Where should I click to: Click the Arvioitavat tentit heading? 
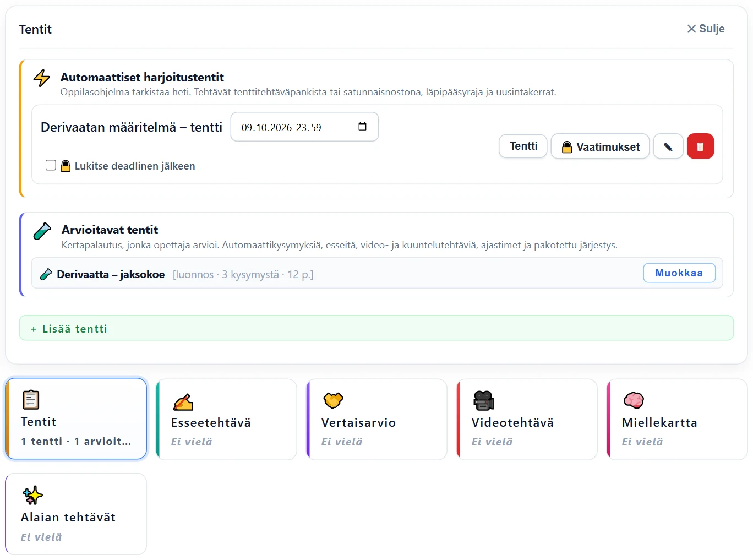[110, 230]
